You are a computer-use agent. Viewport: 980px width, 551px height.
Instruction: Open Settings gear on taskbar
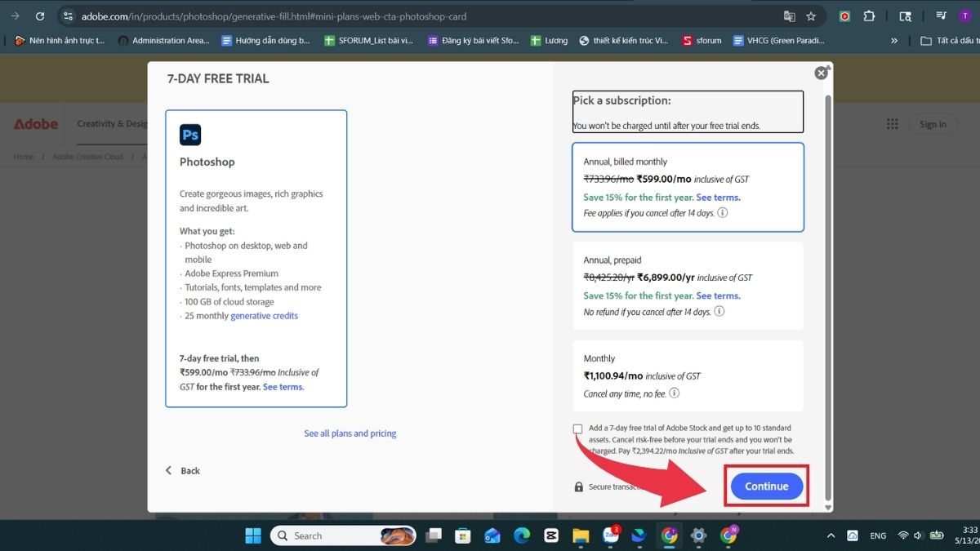(698, 535)
